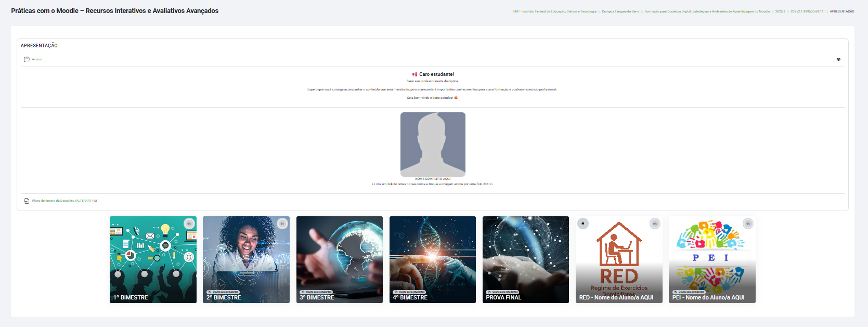The height and width of the screenshot is (327, 868).
Task: Click the APRESENTAÇÃO section heading
Action: (x=39, y=46)
